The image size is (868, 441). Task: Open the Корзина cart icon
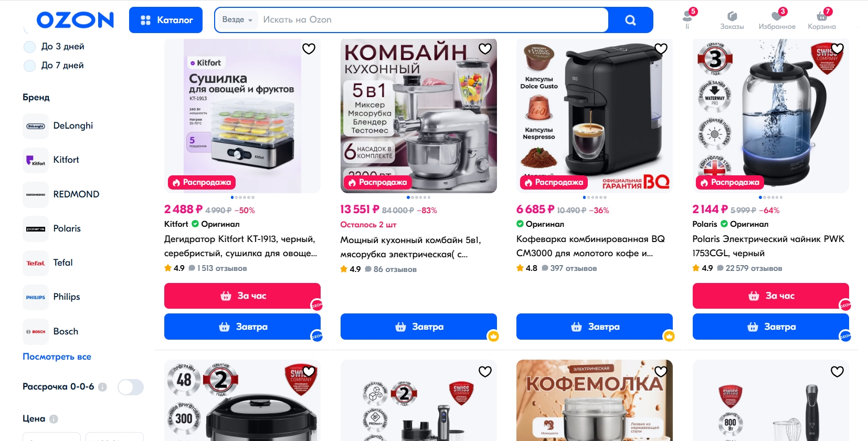[821, 20]
